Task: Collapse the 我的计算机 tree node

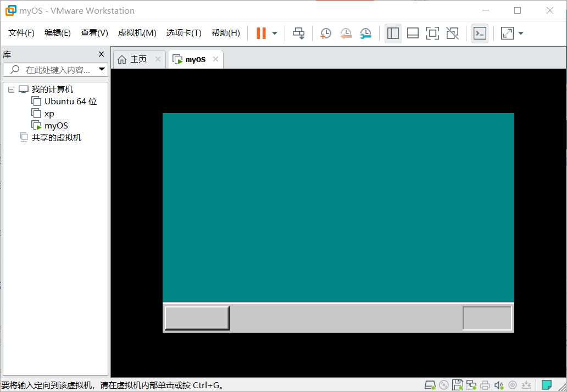Action: pyautogui.click(x=11, y=89)
